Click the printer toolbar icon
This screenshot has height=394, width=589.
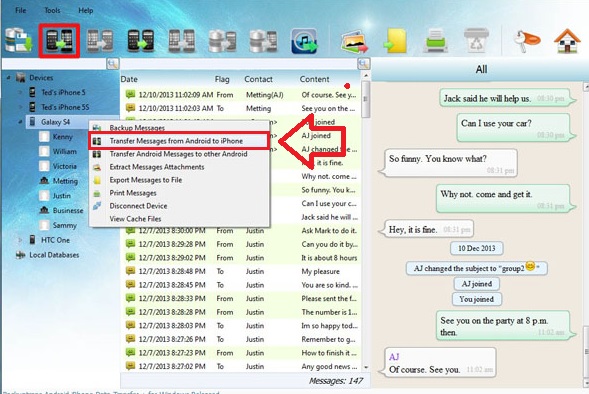click(x=436, y=41)
